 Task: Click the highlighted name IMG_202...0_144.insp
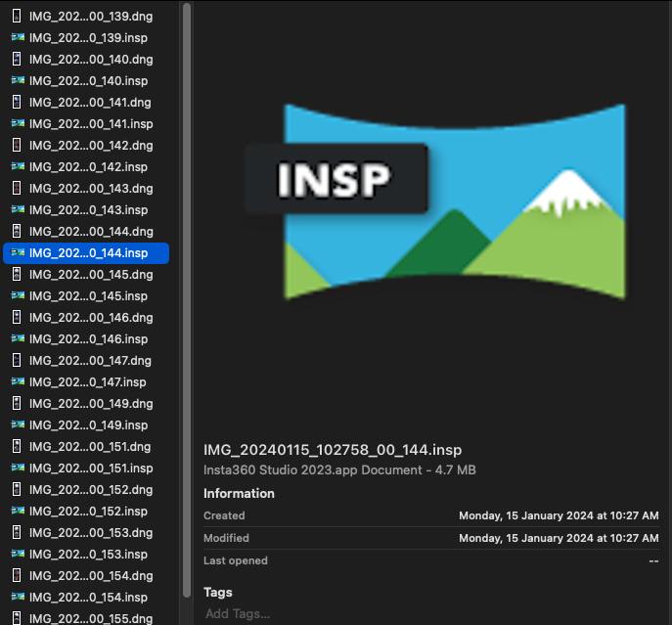pos(88,253)
